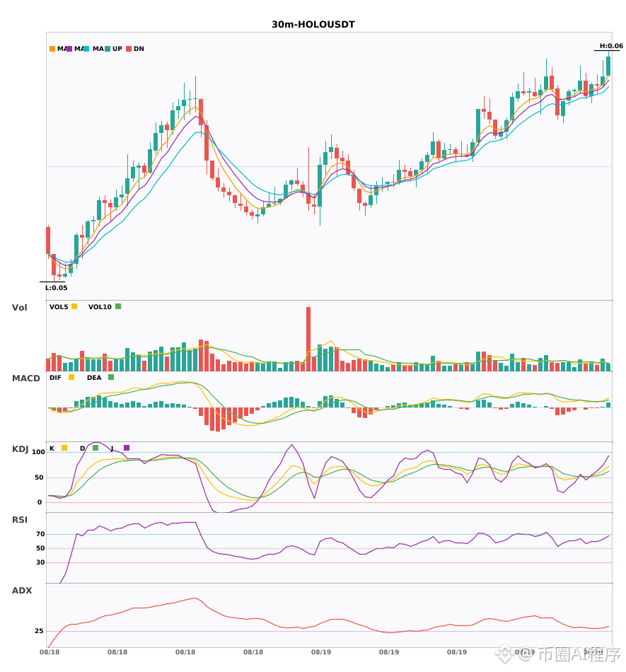The height and width of the screenshot is (672, 626).
Task: Click the KDJ axis value 100
Action: pos(38,452)
